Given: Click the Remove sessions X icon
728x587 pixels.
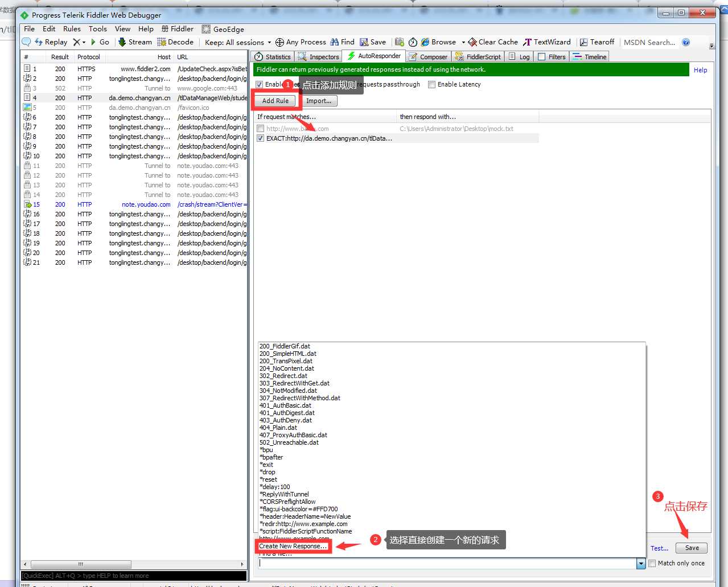Looking at the screenshot, I should [x=77, y=42].
